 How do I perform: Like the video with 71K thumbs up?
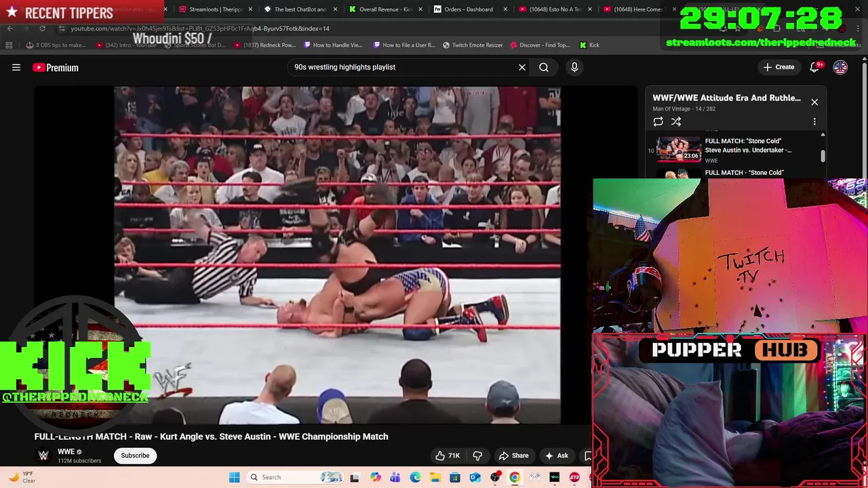[x=448, y=455]
